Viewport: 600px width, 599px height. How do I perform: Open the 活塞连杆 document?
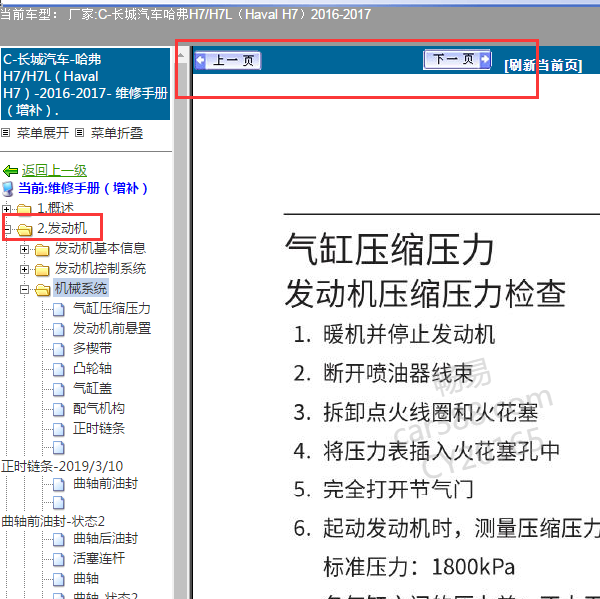(x=99, y=558)
